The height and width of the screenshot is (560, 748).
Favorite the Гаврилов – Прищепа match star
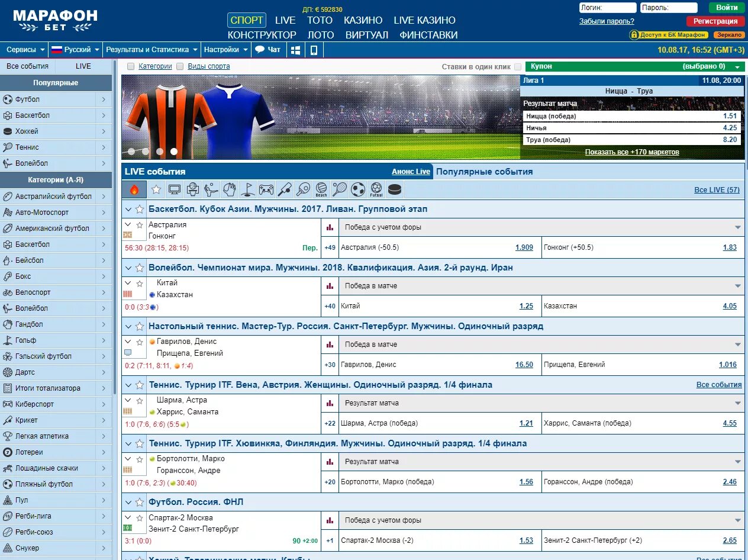[x=140, y=342]
